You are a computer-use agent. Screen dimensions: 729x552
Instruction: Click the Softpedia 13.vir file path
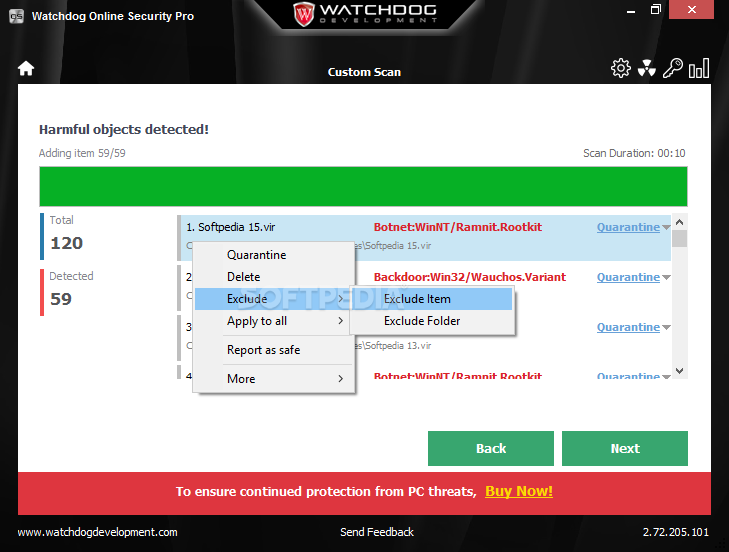(393, 346)
